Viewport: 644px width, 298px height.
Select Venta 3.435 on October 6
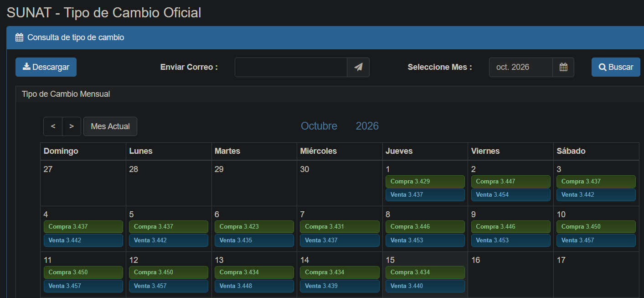(x=254, y=240)
